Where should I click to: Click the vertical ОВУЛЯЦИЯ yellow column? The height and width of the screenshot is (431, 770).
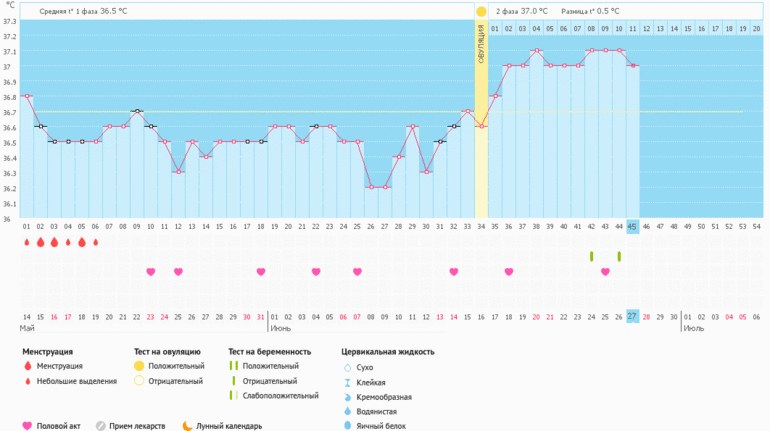[x=481, y=120]
